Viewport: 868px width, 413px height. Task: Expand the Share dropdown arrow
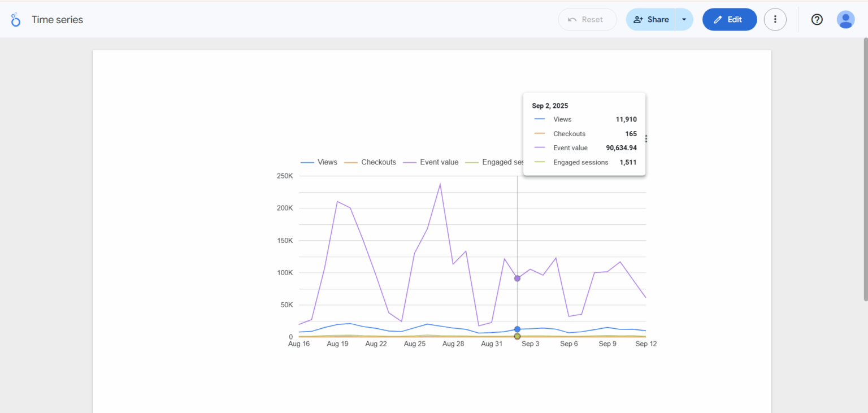pos(684,19)
